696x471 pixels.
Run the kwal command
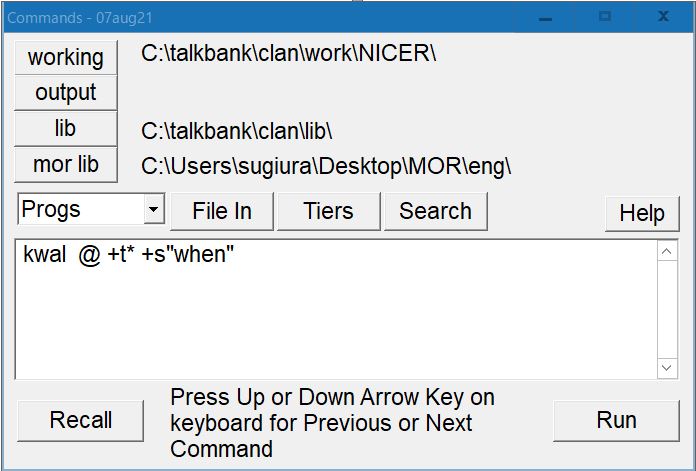616,420
